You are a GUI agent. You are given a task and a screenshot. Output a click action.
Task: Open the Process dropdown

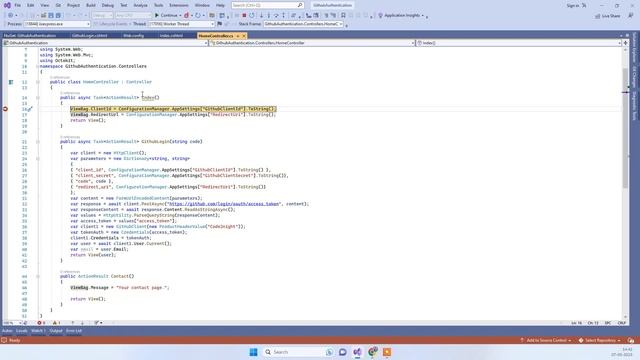(x=57, y=24)
